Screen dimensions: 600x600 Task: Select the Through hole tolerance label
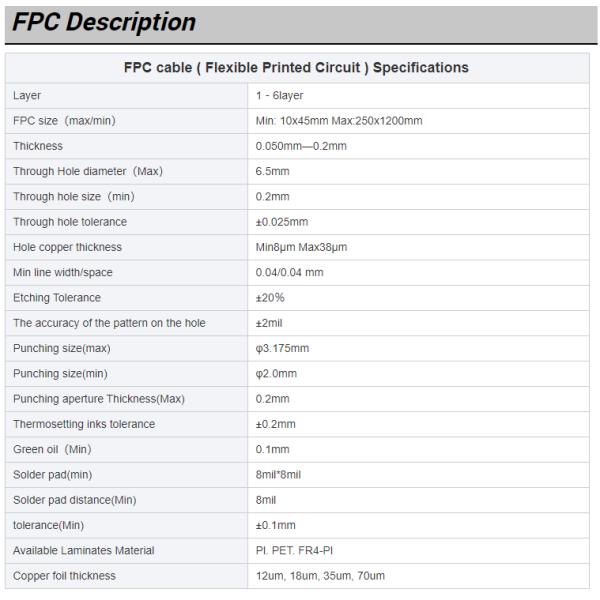click(70, 222)
